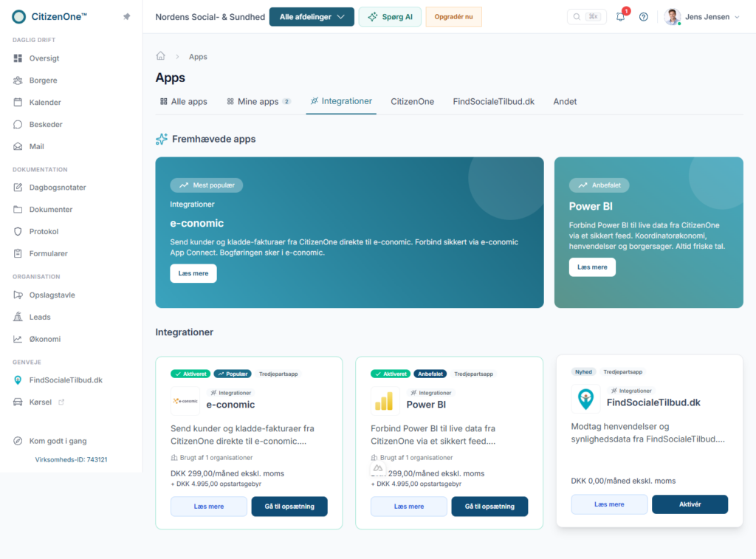Open Dagbogsnotater edit icon
Viewport: 756px width, 559px height.
point(18,188)
